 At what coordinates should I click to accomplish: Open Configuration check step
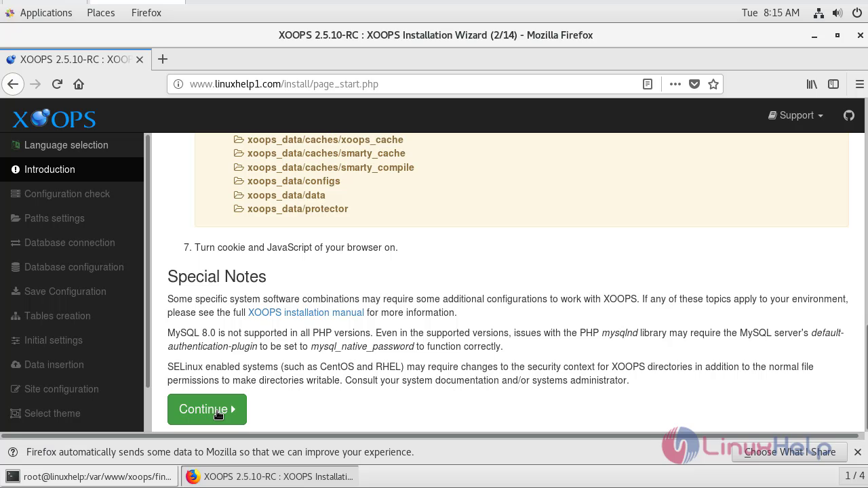pyautogui.click(x=72, y=194)
